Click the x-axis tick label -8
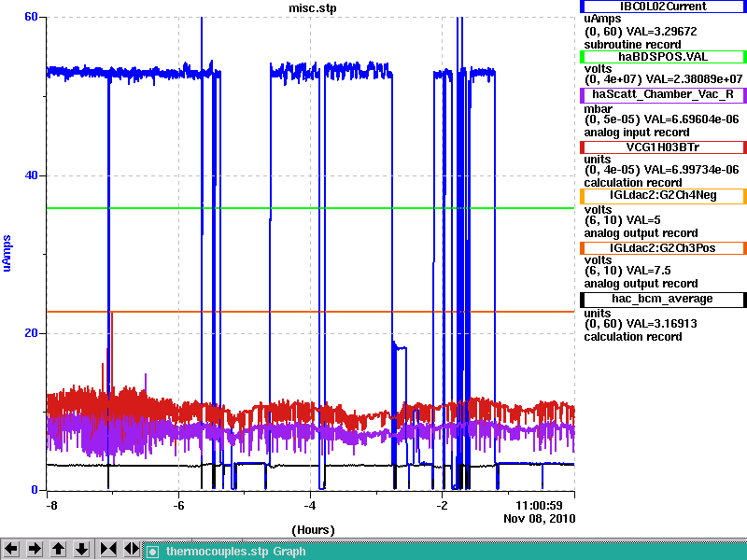The height and width of the screenshot is (560, 747). click(x=51, y=505)
